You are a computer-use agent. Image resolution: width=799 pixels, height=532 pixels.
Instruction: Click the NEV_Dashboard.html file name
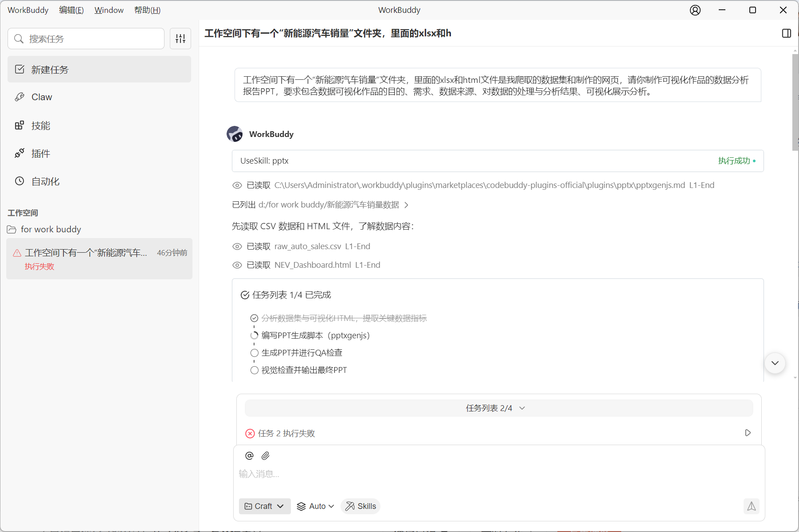(x=313, y=265)
